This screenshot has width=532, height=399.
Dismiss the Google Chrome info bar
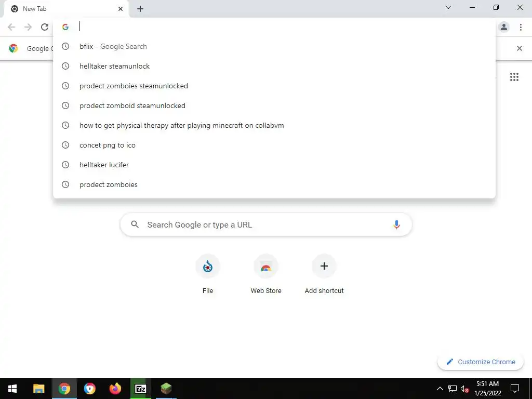click(519, 48)
